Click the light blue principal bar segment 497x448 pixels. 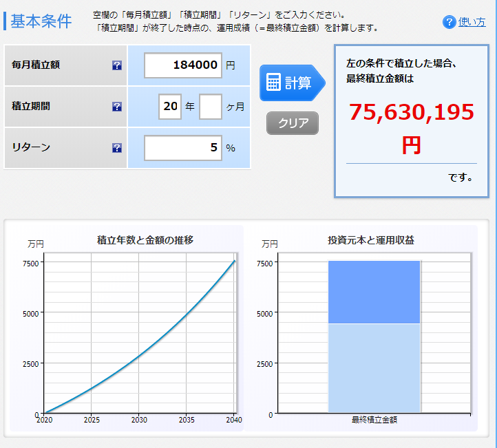[374, 368]
